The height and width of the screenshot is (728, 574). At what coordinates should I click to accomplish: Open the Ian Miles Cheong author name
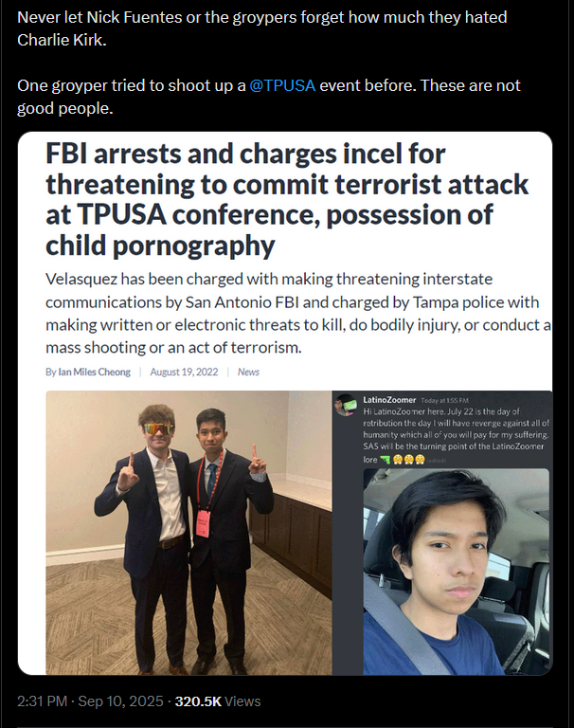click(x=94, y=372)
